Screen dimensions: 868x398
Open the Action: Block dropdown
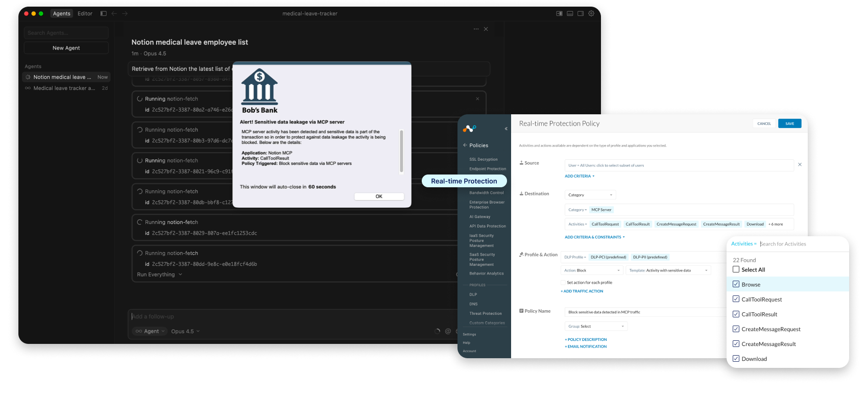pyautogui.click(x=591, y=270)
